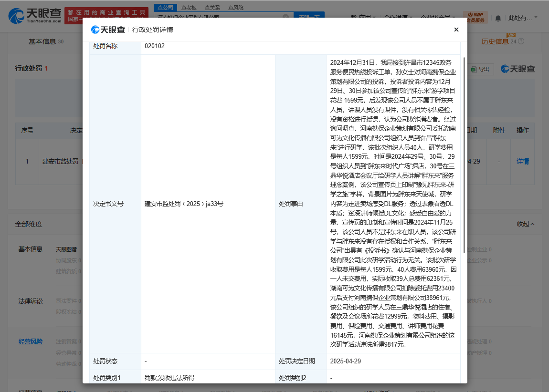The width and height of the screenshot is (549, 392).
Task: Open the 此处有… account dropdown
Action: click(522, 18)
